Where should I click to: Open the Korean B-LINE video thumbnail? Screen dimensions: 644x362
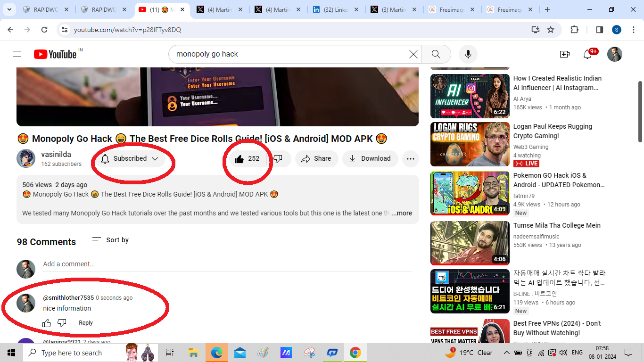(x=470, y=291)
